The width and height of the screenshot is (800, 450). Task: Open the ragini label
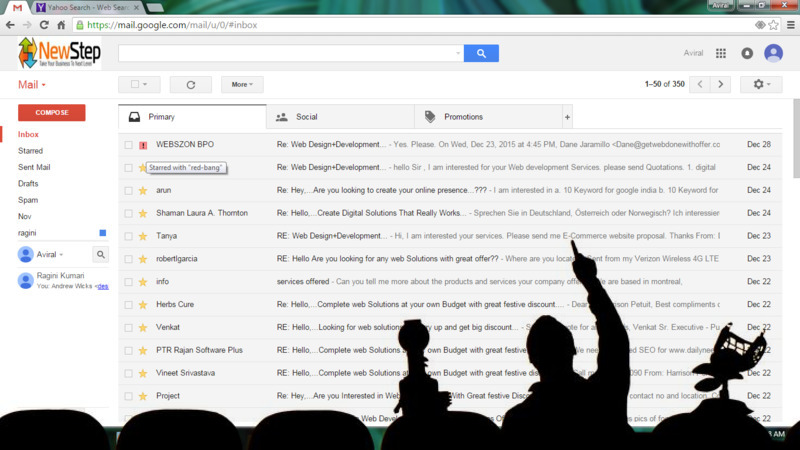click(27, 233)
